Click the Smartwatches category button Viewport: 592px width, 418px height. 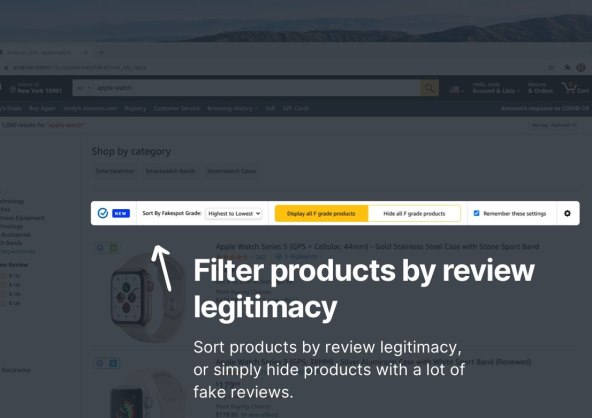115,171
